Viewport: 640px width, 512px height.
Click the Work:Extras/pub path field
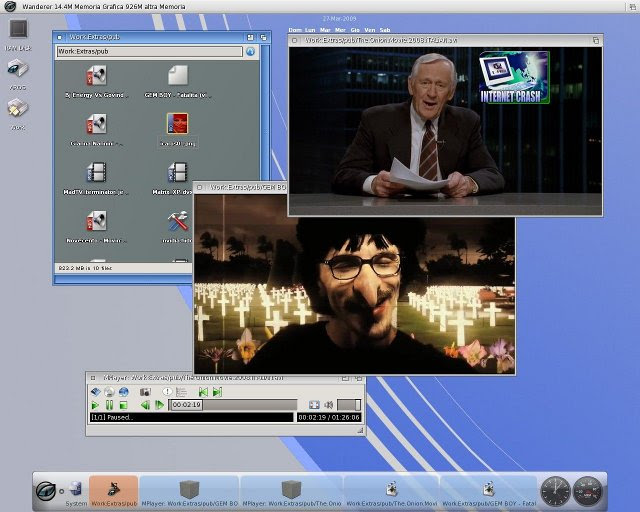(149, 51)
